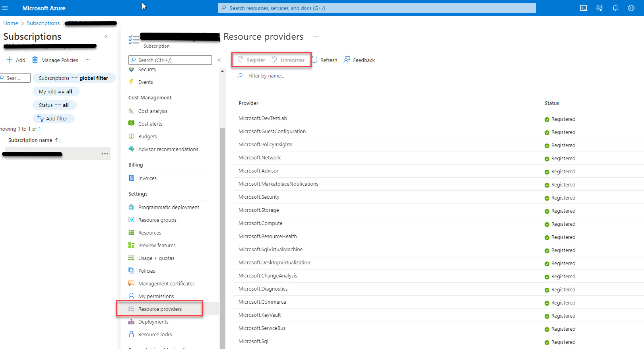This screenshot has width=644, height=349.
Task: Click the Feedback icon
Action: coord(347,60)
